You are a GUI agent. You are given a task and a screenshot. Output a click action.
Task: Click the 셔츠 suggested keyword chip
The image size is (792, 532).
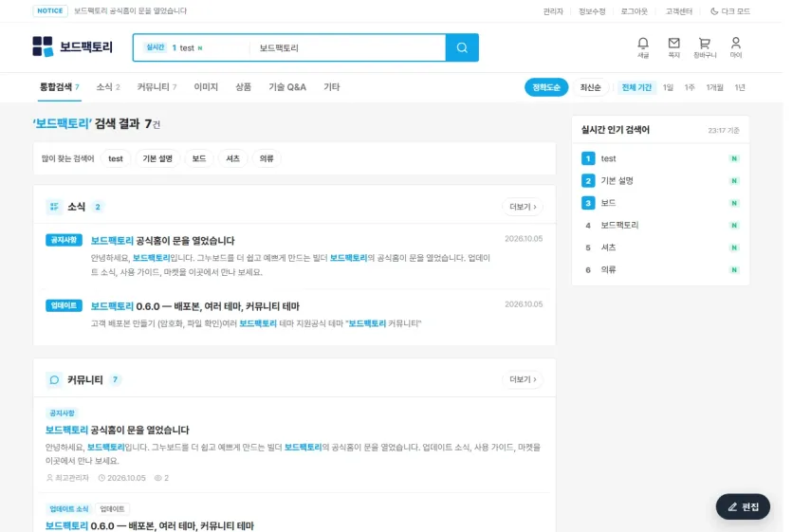(232, 158)
